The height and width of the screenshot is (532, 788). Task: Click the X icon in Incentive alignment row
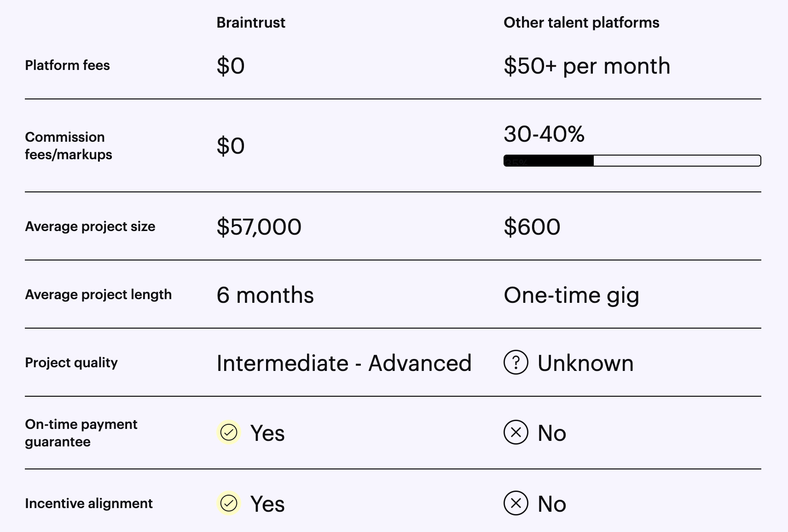coord(516,503)
